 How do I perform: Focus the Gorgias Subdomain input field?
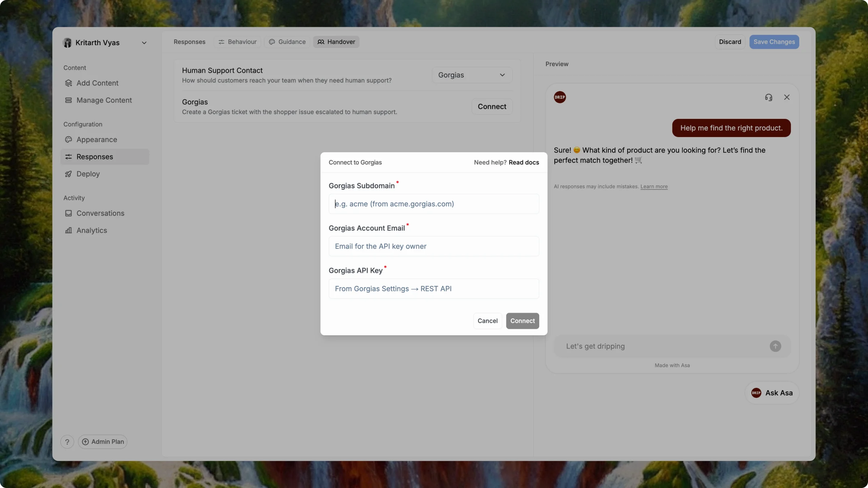tap(434, 204)
